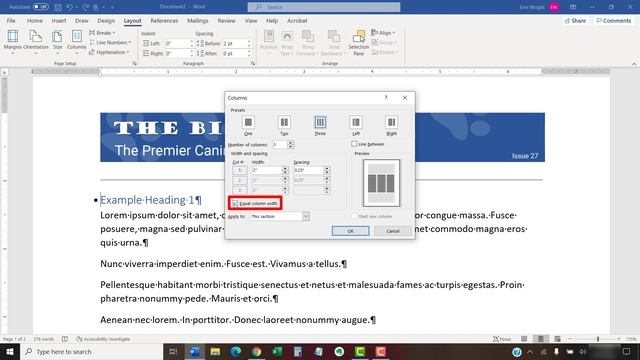Open the Review tab
Image resolution: width=640 pixels, height=360 pixels.
[227, 20]
